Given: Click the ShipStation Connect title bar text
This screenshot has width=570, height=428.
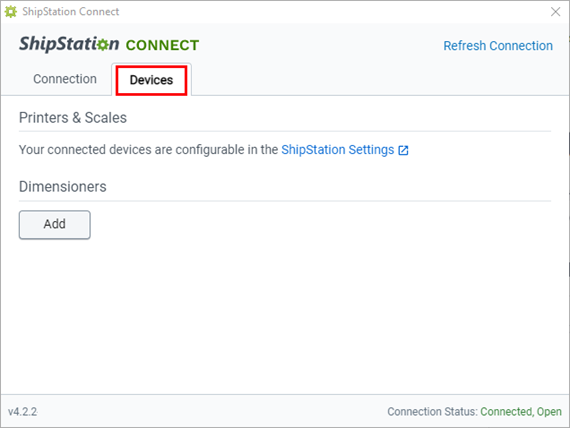Looking at the screenshot, I should 71,12.
